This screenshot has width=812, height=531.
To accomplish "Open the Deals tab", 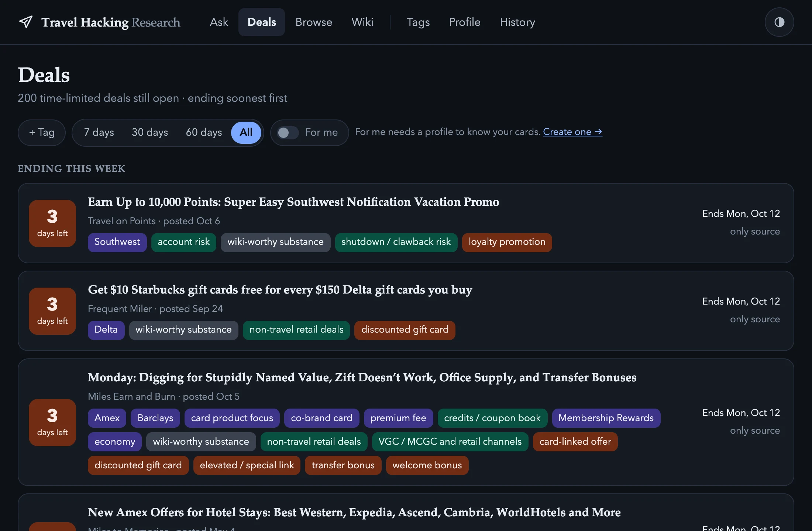I will pos(262,22).
